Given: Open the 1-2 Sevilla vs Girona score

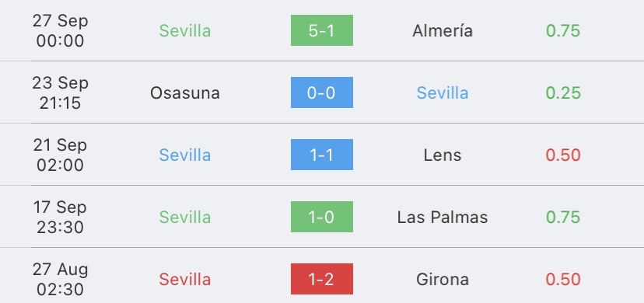Looking at the screenshot, I should (321, 279).
